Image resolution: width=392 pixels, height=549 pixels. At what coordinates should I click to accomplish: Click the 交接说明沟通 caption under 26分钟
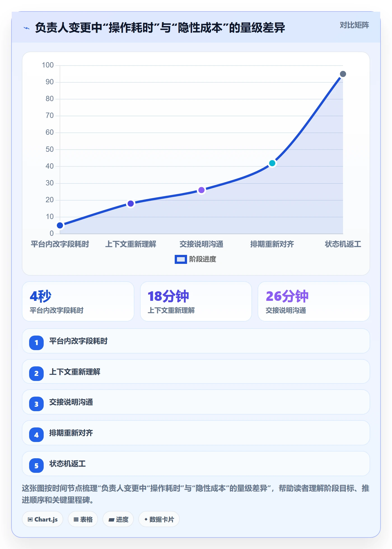point(286,310)
